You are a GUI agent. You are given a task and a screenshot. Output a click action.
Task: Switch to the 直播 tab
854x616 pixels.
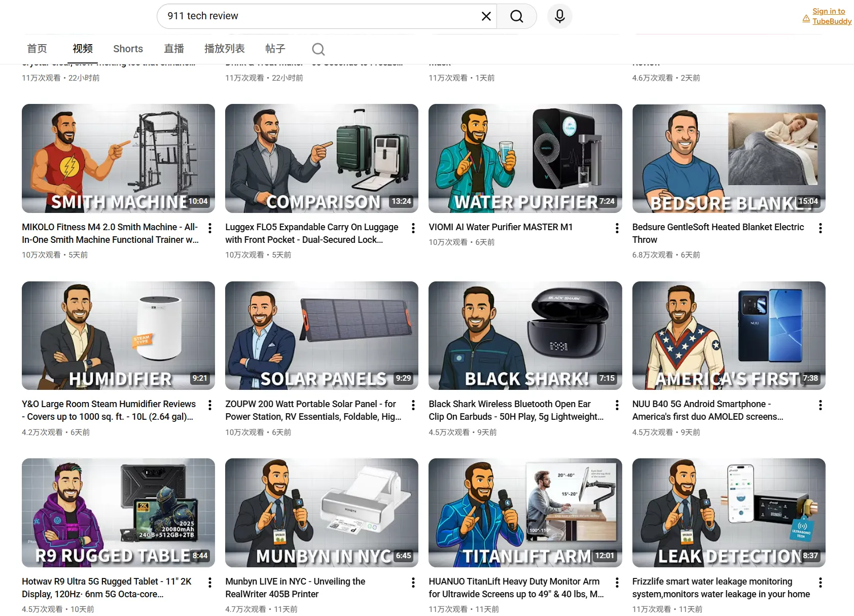pos(173,49)
